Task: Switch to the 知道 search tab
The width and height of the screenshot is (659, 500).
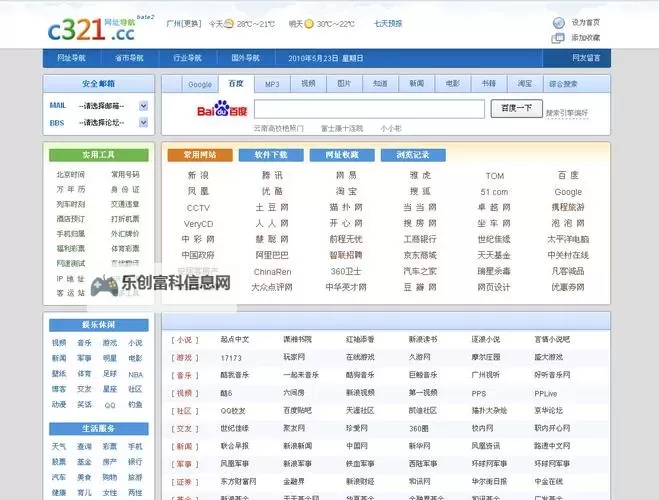Action: coord(380,84)
